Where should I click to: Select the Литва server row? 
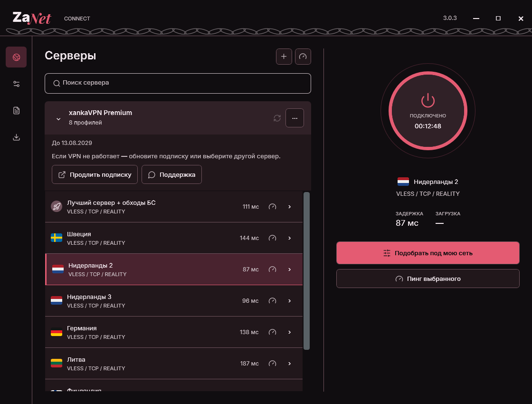(x=174, y=364)
